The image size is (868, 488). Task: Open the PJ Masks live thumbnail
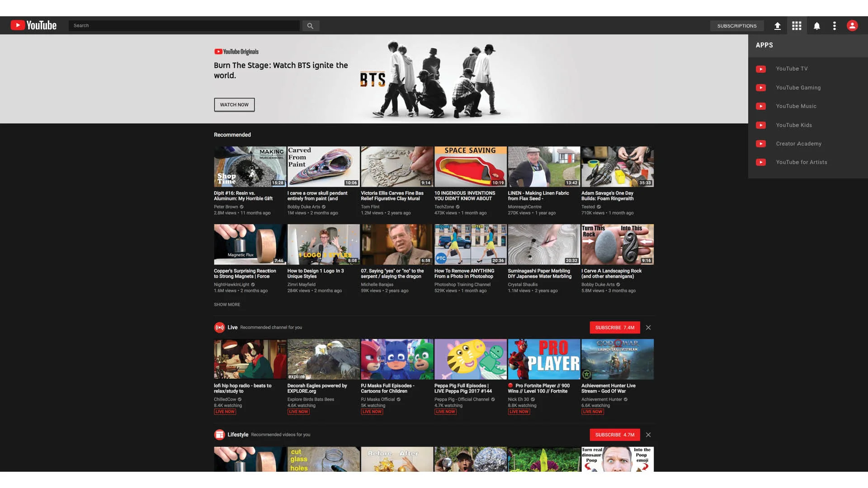[x=397, y=359]
